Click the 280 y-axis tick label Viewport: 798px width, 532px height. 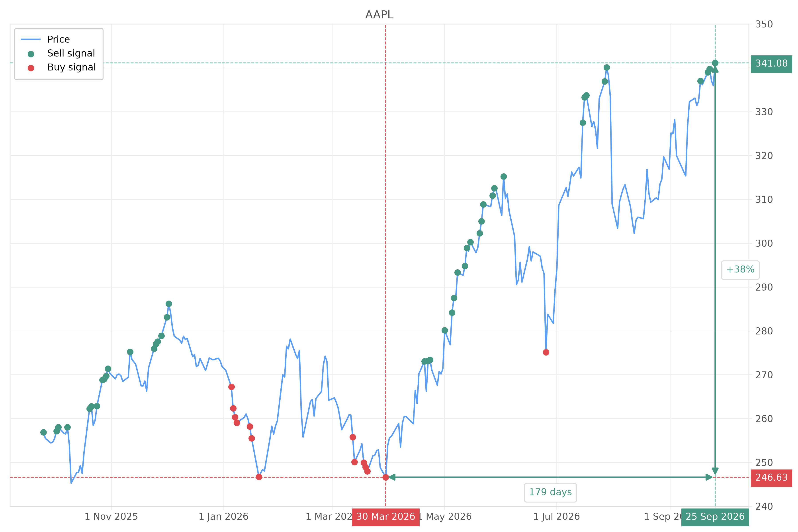click(x=764, y=331)
